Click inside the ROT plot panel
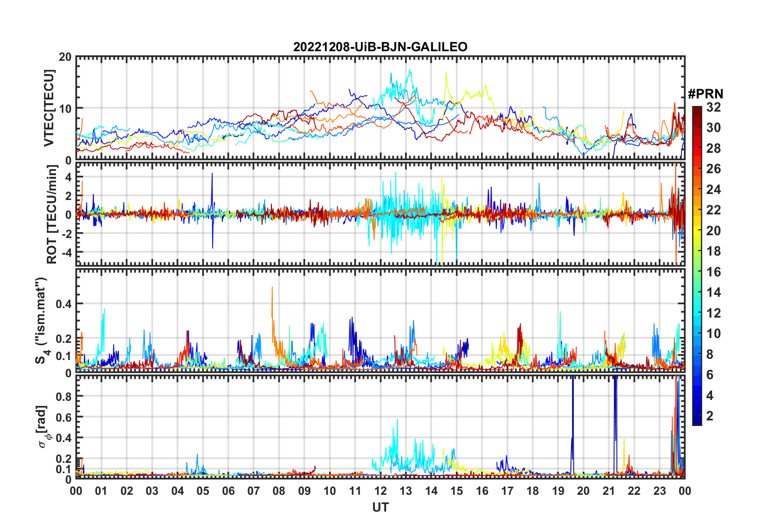This screenshot has height=532, width=761. coord(380,214)
